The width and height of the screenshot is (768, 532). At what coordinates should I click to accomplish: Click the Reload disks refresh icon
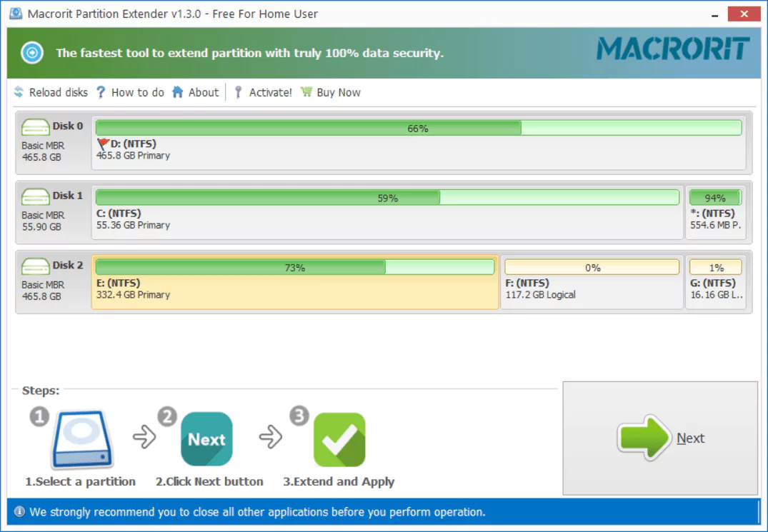18,92
